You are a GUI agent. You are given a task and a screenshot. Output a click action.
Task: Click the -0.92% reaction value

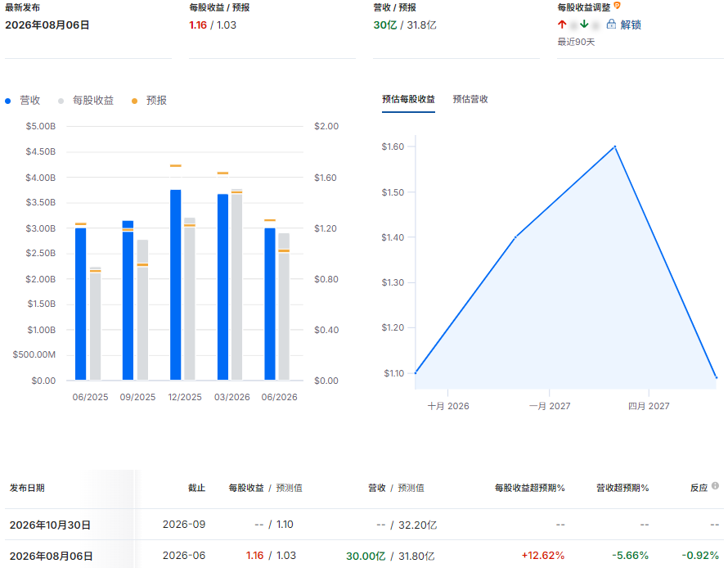click(700, 556)
